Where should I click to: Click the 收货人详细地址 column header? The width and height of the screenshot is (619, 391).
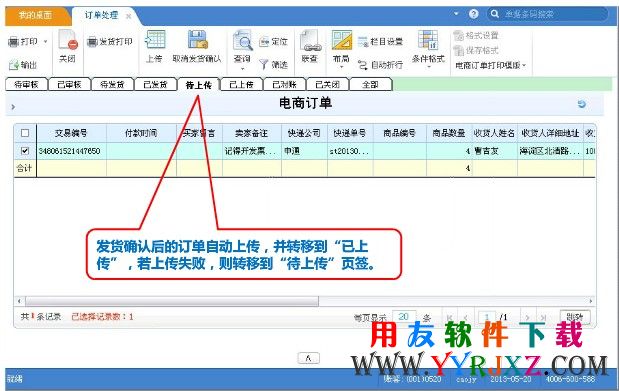[x=550, y=133]
